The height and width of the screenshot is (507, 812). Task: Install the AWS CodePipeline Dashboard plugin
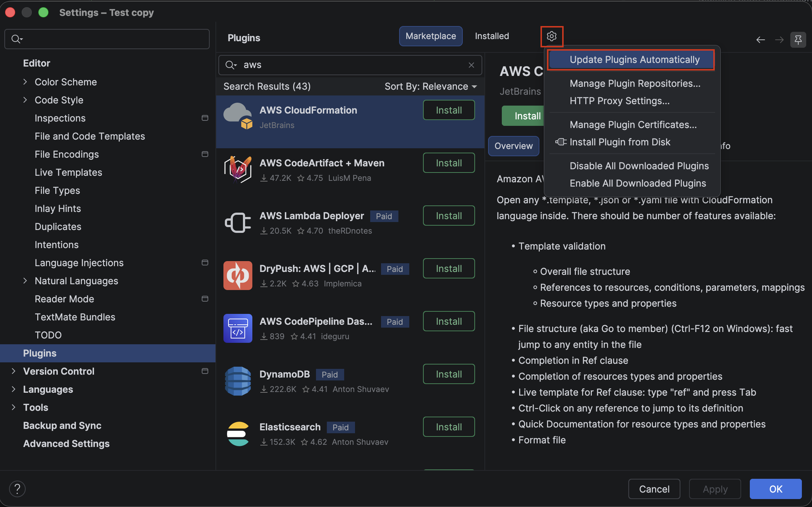tap(449, 321)
